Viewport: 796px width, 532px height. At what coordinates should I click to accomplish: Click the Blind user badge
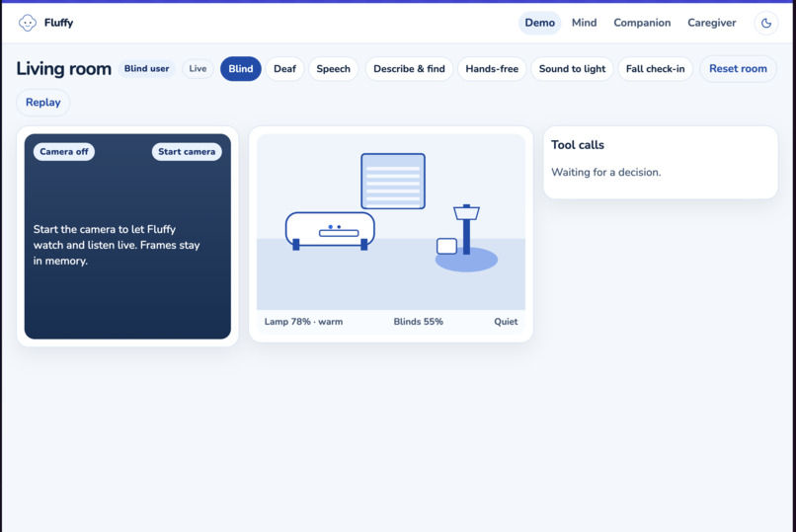click(x=147, y=68)
